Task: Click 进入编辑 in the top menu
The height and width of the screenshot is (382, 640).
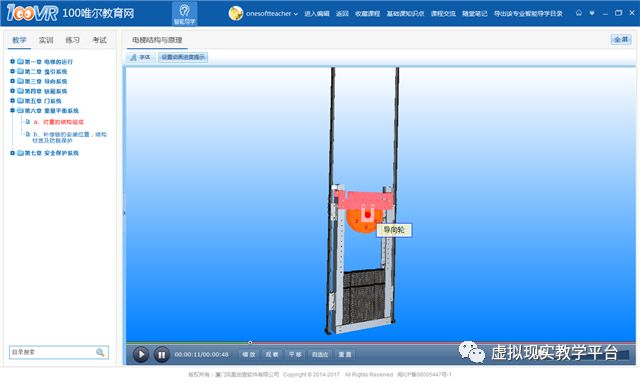Action: pos(317,13)
